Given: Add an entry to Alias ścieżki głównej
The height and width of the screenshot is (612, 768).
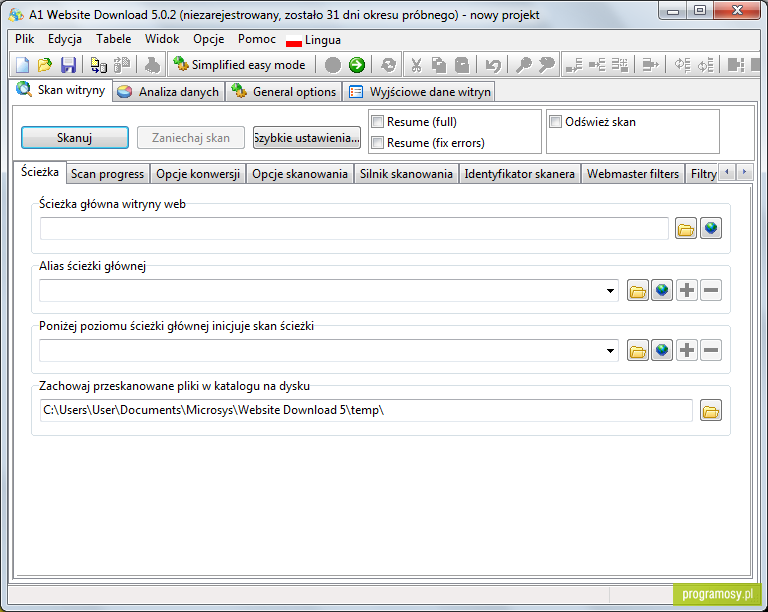Looking at the screenshot, I should [687, 290].
